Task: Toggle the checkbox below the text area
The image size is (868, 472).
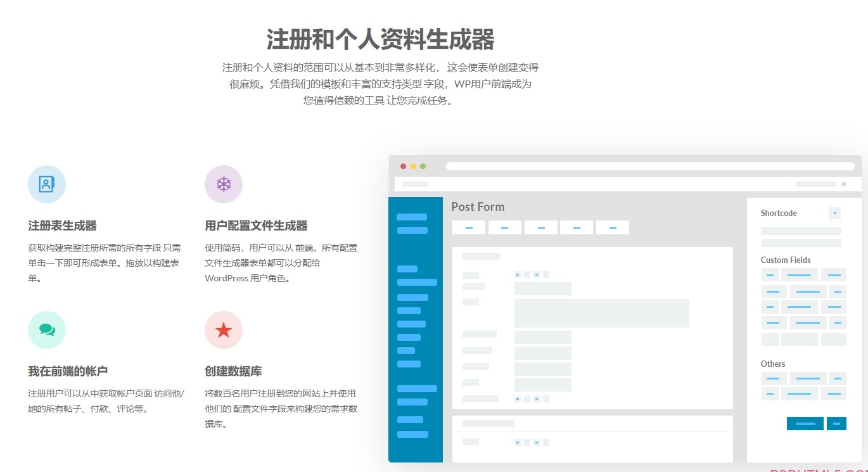Action: coord(518,399)
